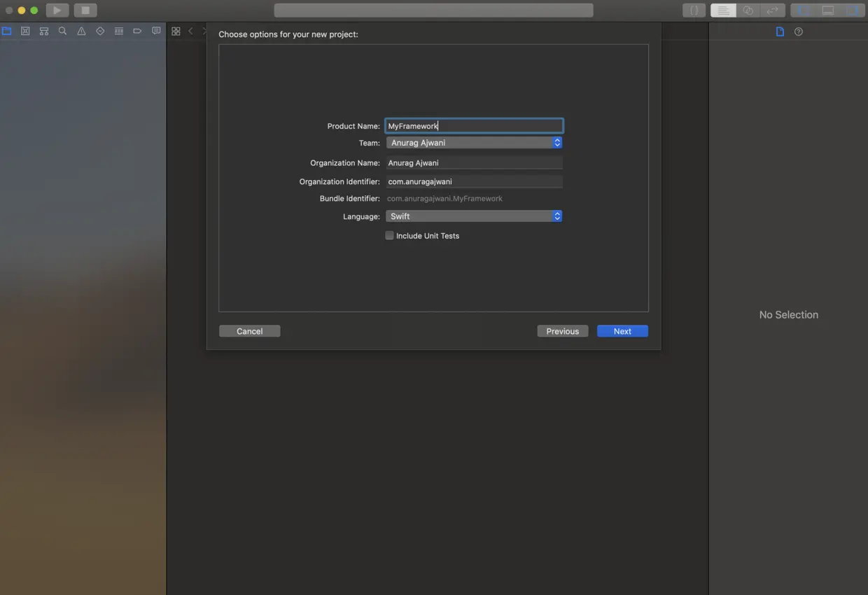868x595 pixels.
Task: Open the Source Control navigator icon
Action: (25, 31)
